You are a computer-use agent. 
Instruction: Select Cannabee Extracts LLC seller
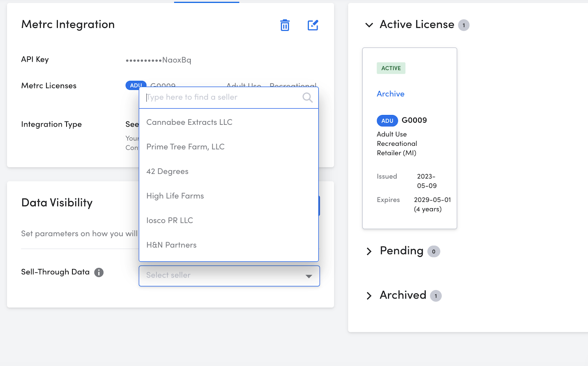[229, 122]
